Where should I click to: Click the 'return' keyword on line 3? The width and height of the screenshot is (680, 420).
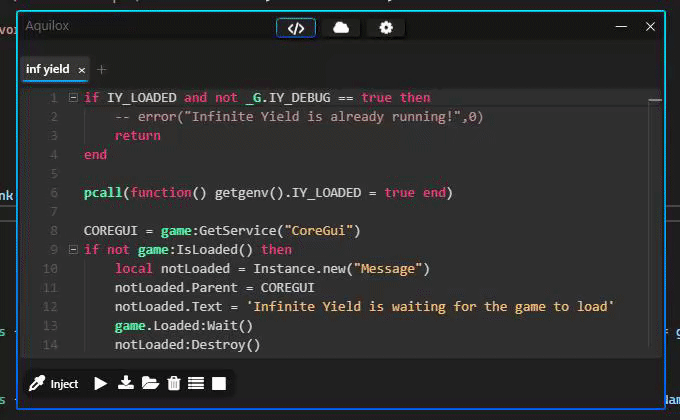137,135
